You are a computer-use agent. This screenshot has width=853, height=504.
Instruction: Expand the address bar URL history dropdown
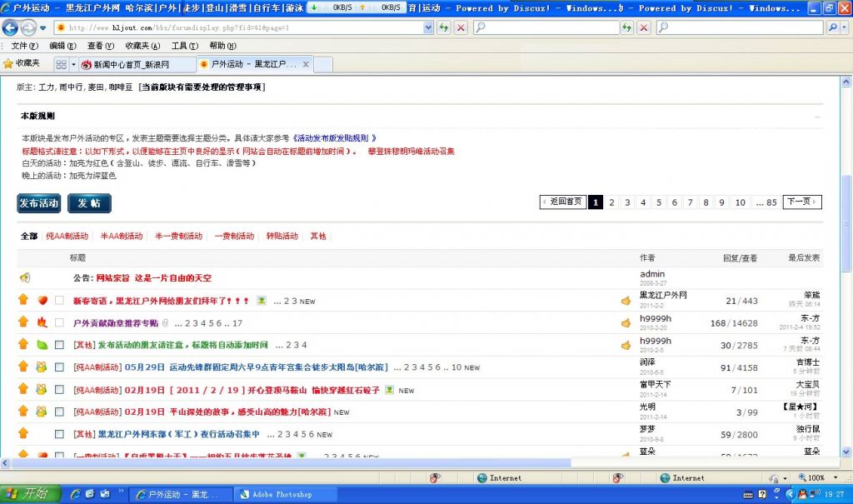pos(428,27)
